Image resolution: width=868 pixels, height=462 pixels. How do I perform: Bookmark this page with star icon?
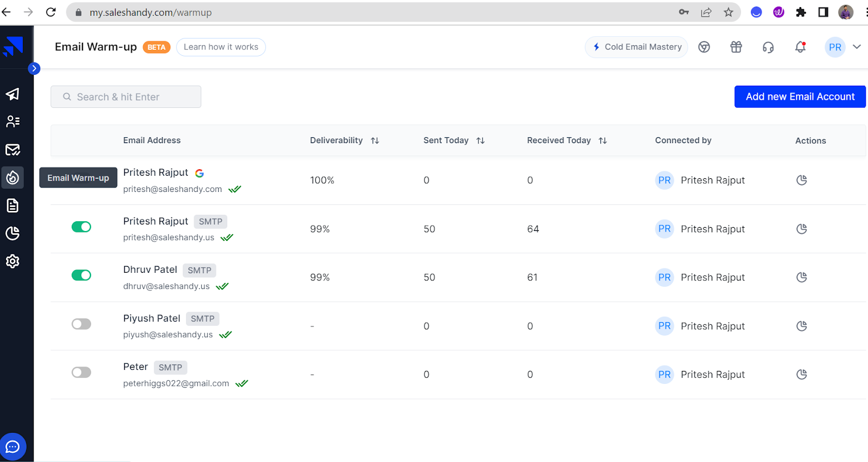(x=729, y=12)
